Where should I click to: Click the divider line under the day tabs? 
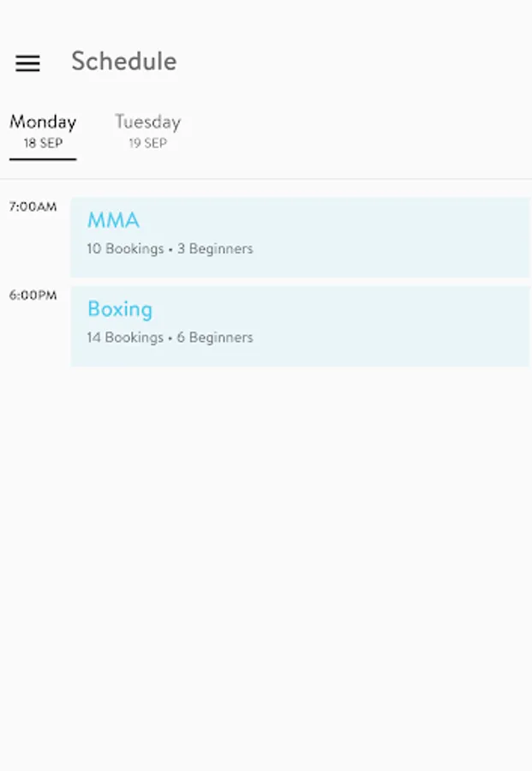pos(266,179)
